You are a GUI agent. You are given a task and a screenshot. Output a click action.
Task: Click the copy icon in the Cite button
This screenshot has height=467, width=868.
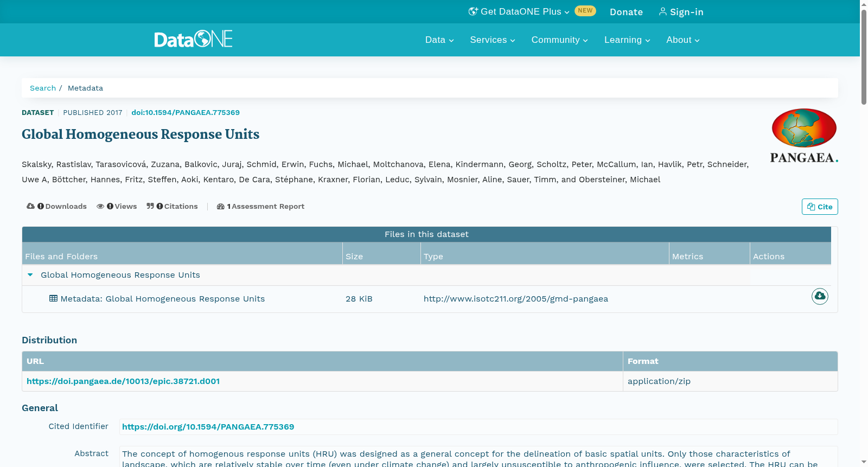[x=811, y=207]
